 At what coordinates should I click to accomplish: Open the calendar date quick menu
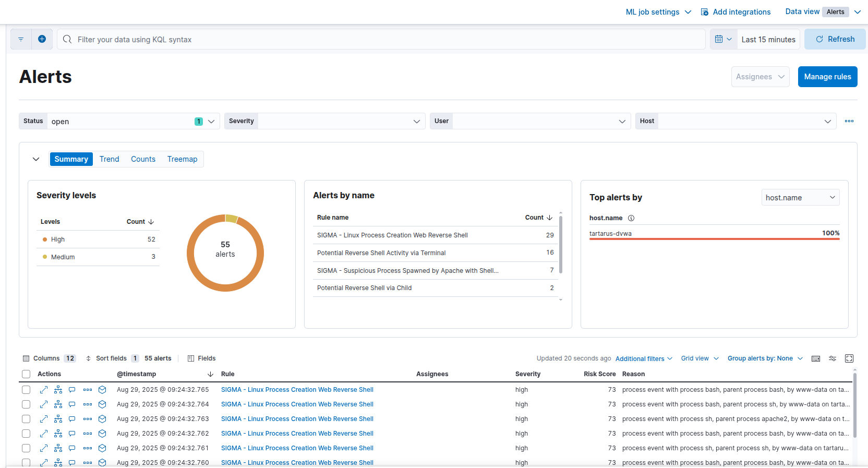tap(723, 39)
